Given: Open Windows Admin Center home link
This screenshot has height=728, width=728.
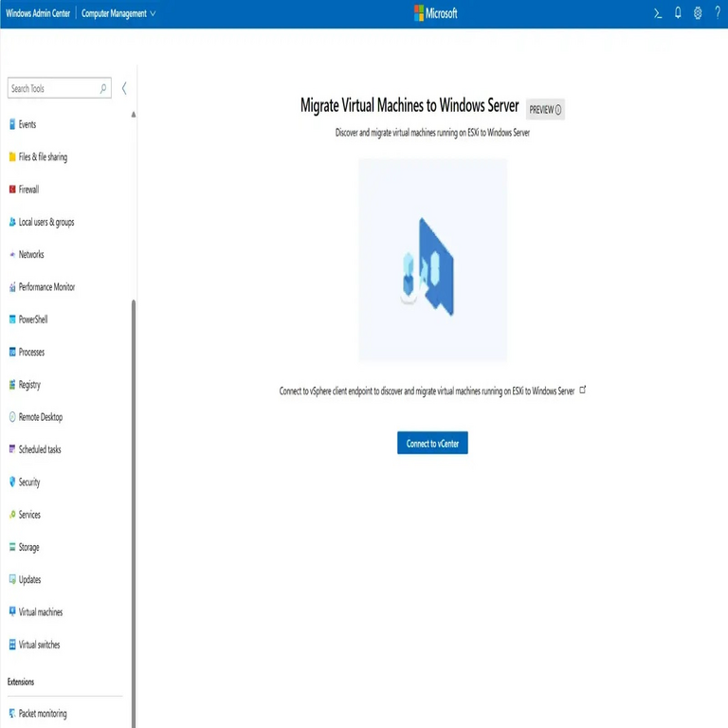Looking at the screenshot, I should [x=38, y=13].
